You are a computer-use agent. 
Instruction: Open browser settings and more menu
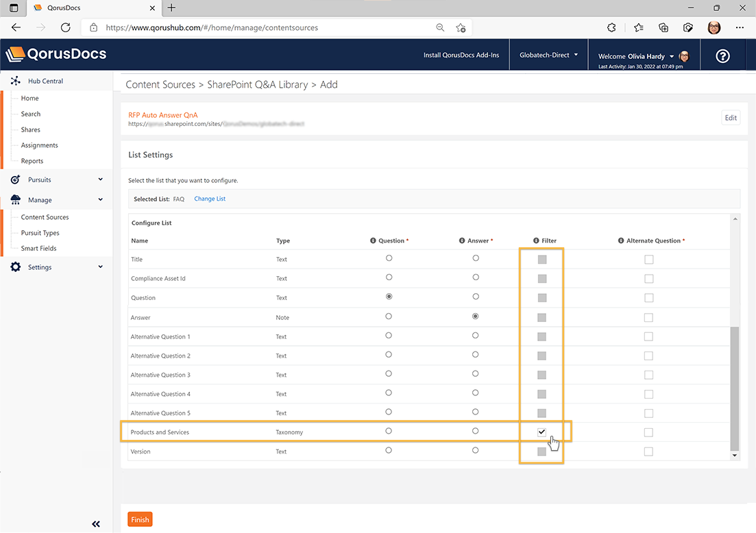(x=740, y=27)
